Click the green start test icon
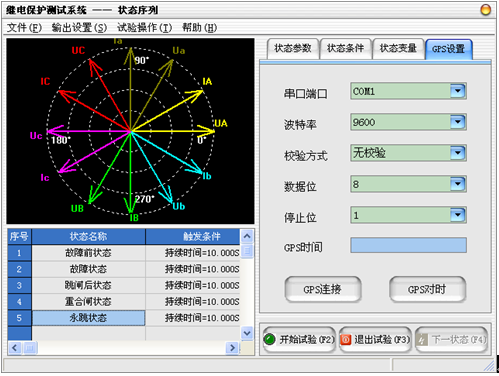The width and height of the screenshot is (499, 376). tap(269, 340)
